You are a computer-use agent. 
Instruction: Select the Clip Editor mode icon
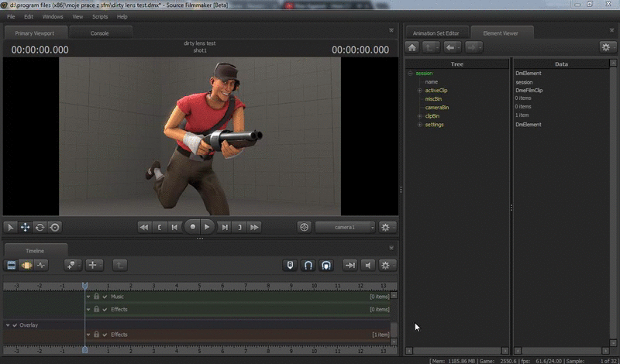click(x=12, y=265)
